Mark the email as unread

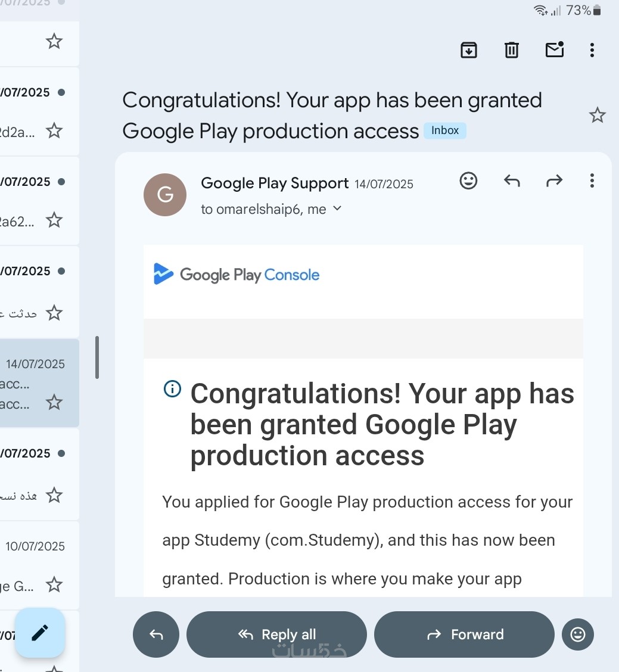click(555, 49)
